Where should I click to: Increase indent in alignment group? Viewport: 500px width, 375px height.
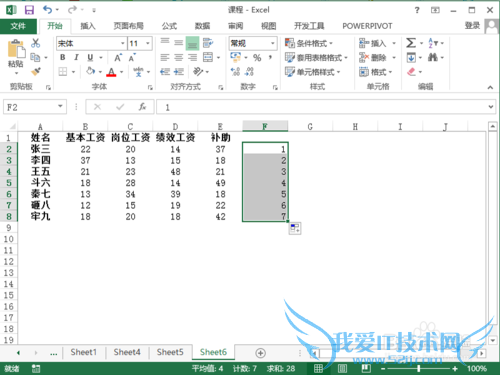click(x=179, y=71)
